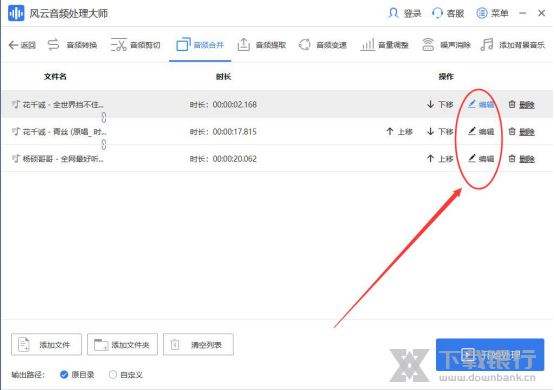
Task: Start processing with blue button
Action: (490, 355)
